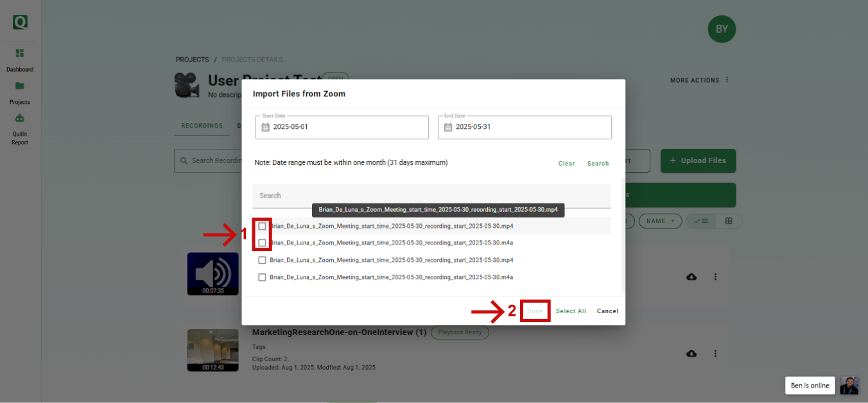This screenshot has width=868, height=403.
Task: Switch to the Recordings tab
Action: click(202, 126)
